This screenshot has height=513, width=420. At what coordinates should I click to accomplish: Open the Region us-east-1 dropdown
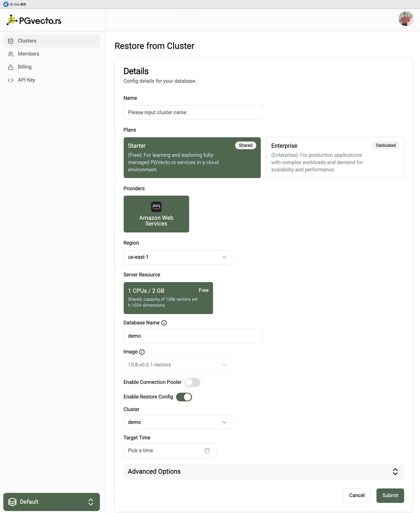click(x=177, y=257)
